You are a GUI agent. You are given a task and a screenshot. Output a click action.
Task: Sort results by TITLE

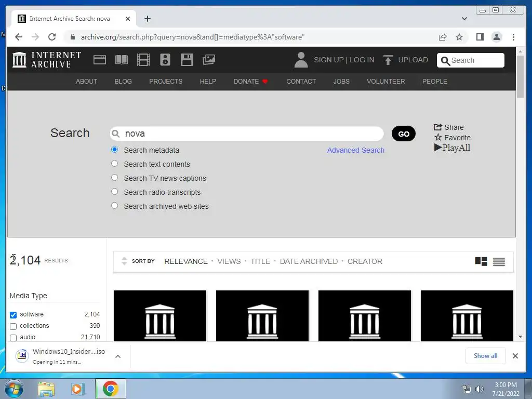(x=260, y=261)
